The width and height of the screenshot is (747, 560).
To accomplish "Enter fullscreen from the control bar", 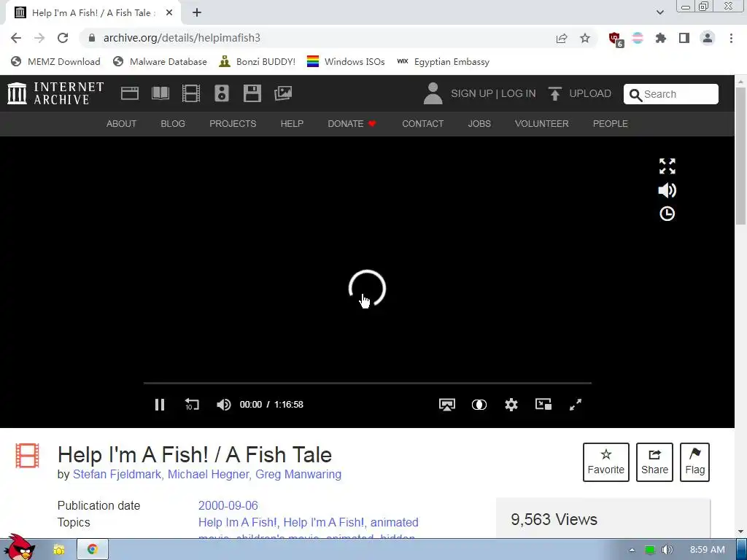I will (x=575, y=404).
